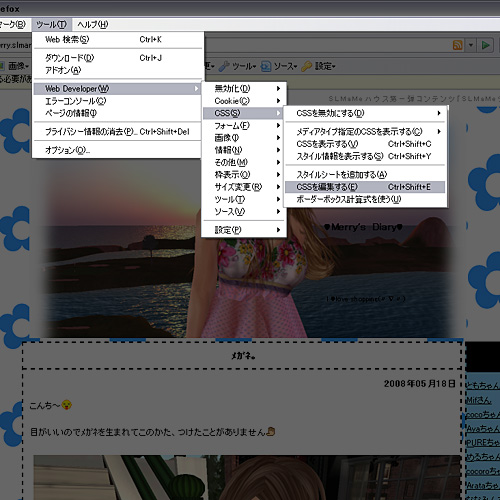Click the green Go arrow button

486,45
